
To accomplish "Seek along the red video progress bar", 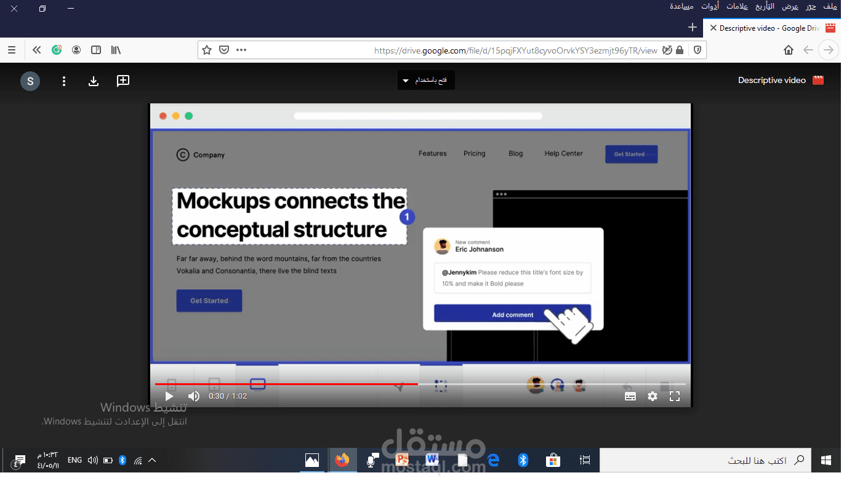I will 420,384.
